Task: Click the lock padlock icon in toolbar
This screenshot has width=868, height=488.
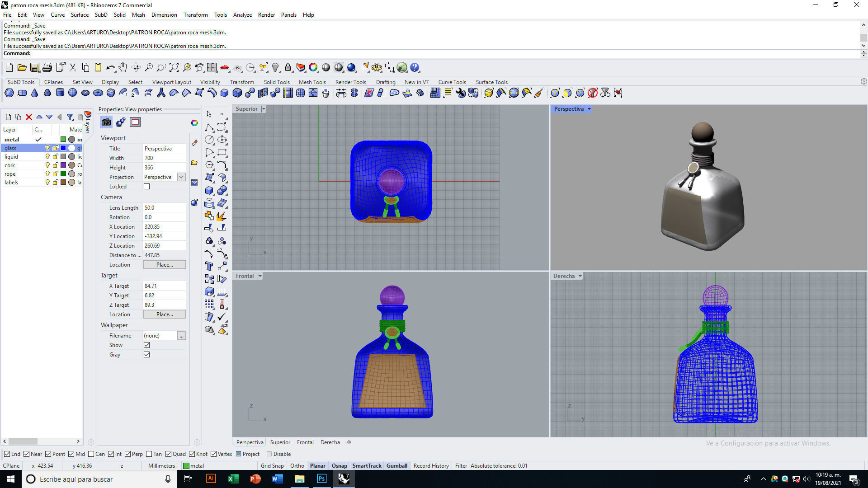Action: [x=288, y=68]
